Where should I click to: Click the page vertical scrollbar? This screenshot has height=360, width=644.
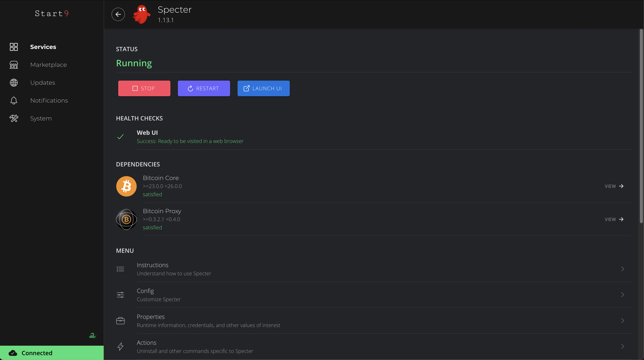(641, 126)
